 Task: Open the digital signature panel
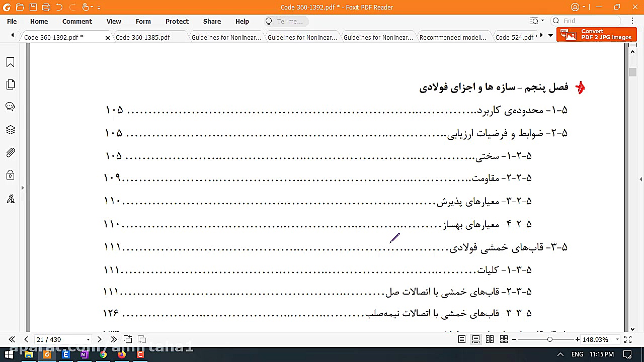[x=11, y=199]
